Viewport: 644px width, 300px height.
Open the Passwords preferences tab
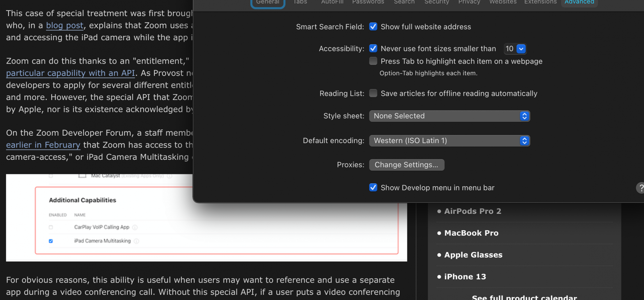point(368,2)
